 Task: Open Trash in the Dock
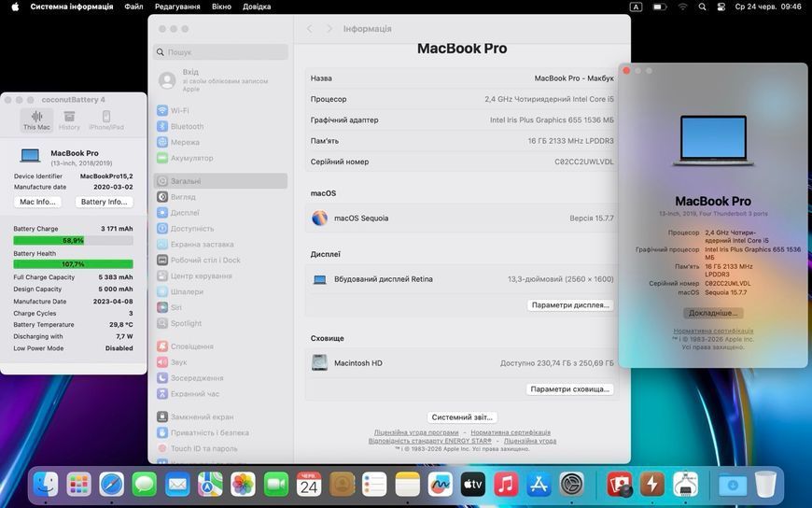click(765, 486)
